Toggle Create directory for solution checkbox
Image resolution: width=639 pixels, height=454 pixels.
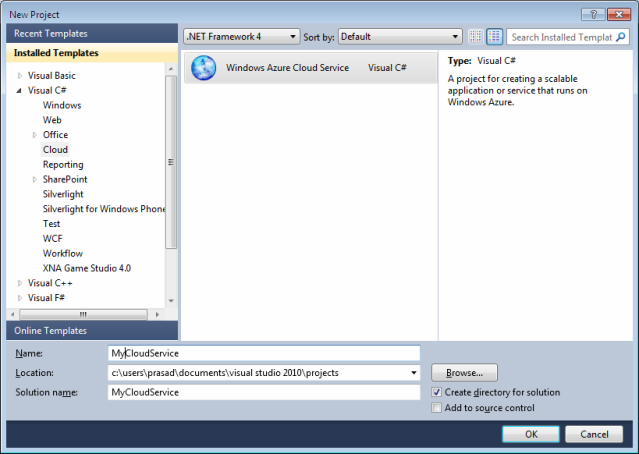click(x=436, y=392)
